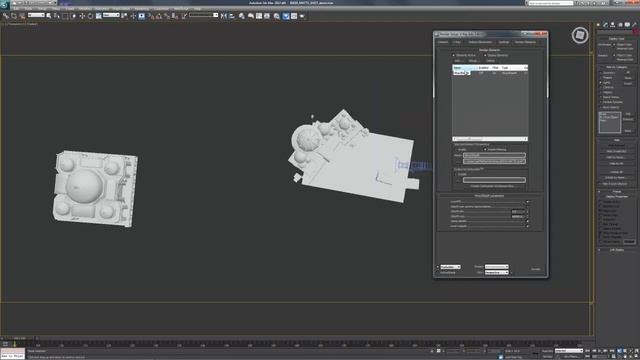Viewport: 640px width, 360px height.
Task: Adjust the zdepth max spinner
Action: pyautogui.click(x=527, y=216)
